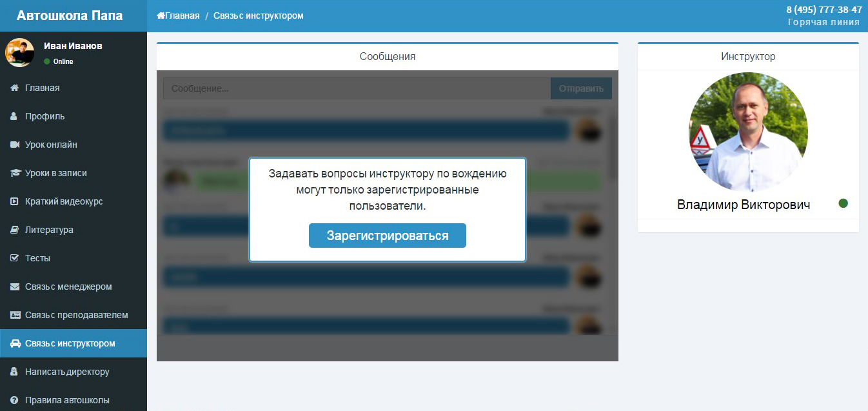Click the Сообщения panel header
868x411 pixels.
(388, 57)
